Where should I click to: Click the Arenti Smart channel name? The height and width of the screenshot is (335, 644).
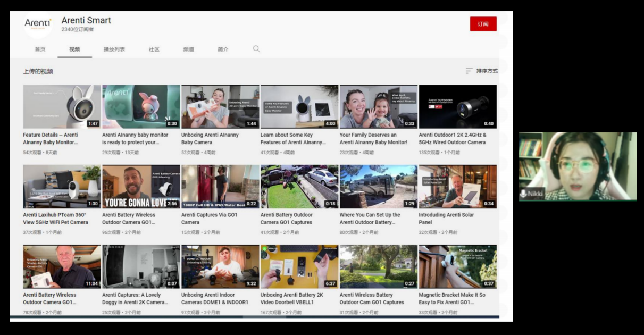[x=86, y=20]
